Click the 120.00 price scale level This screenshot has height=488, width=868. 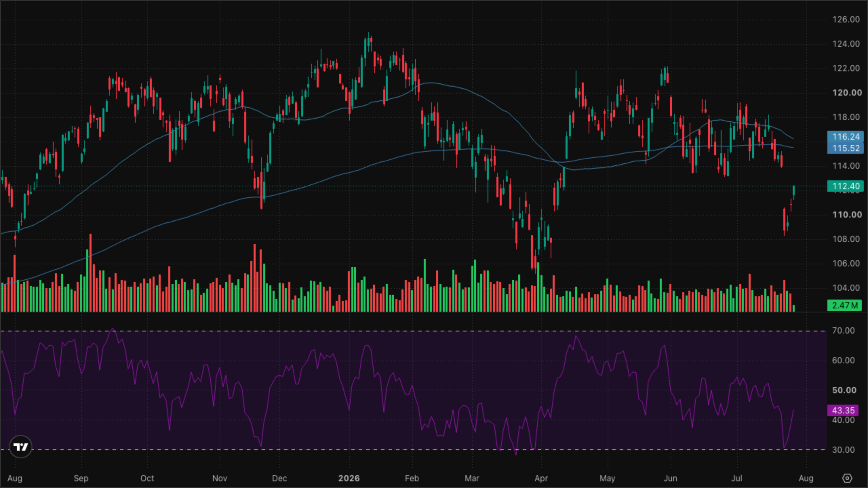(847, 93)
